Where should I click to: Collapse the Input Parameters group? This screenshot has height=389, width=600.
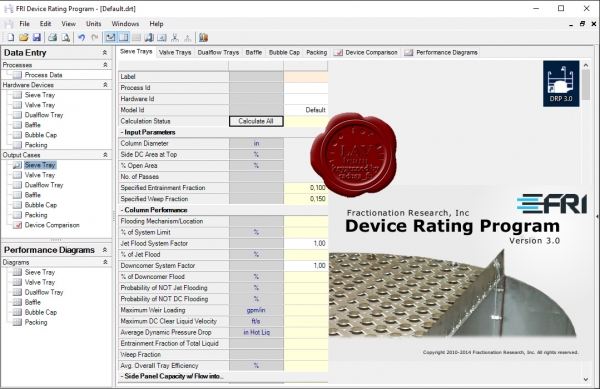[x=122, y=132]
